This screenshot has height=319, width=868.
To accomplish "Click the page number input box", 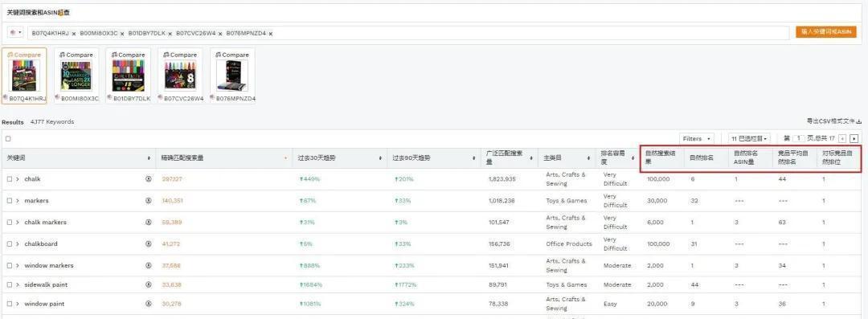I will tap(799, 138).
